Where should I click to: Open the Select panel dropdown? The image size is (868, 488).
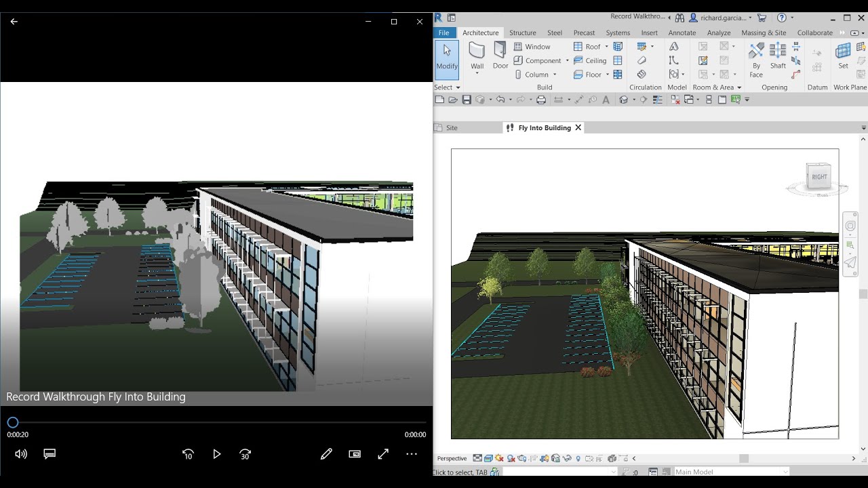point(448,87)
